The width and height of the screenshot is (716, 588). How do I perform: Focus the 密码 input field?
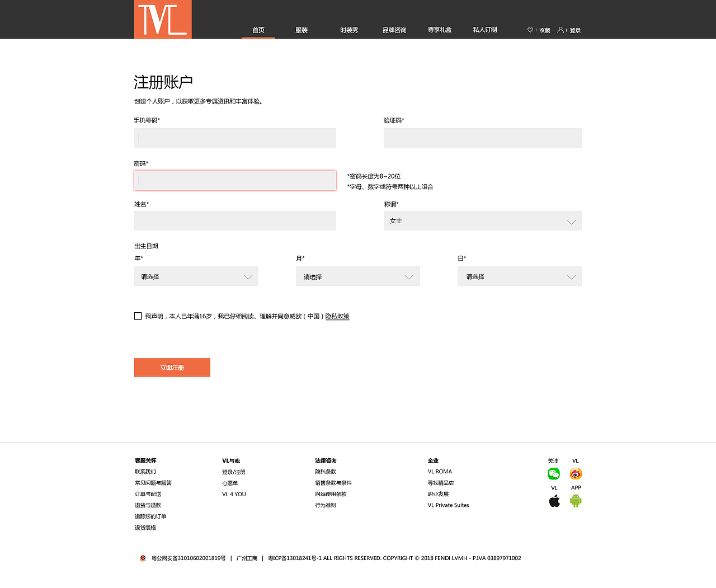point(235,180)
